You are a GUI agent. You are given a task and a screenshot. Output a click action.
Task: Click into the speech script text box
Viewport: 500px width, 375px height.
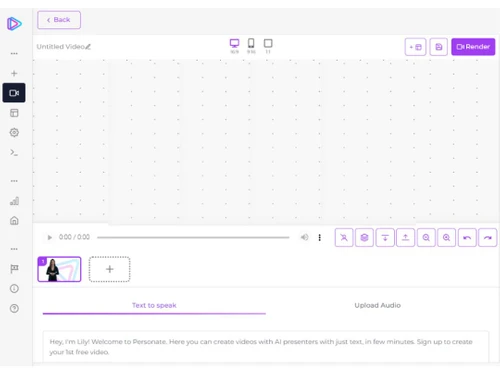(266, 347)
